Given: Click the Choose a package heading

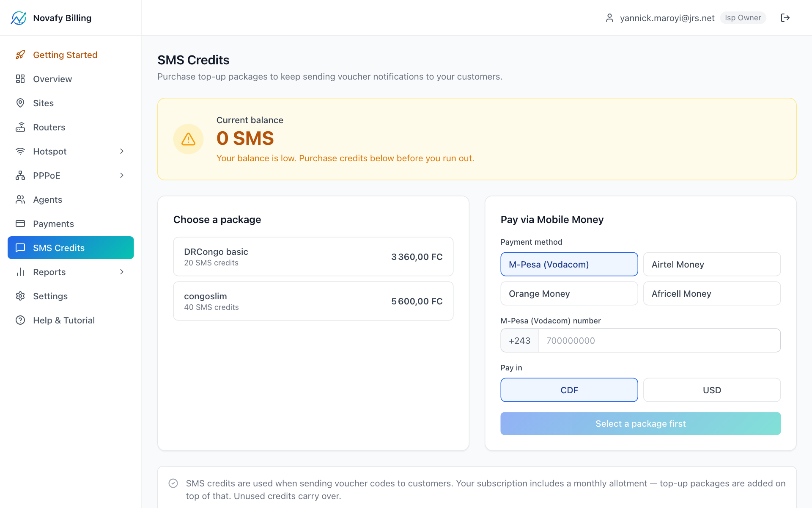Looking at the screenshot, I should [217, 220].
